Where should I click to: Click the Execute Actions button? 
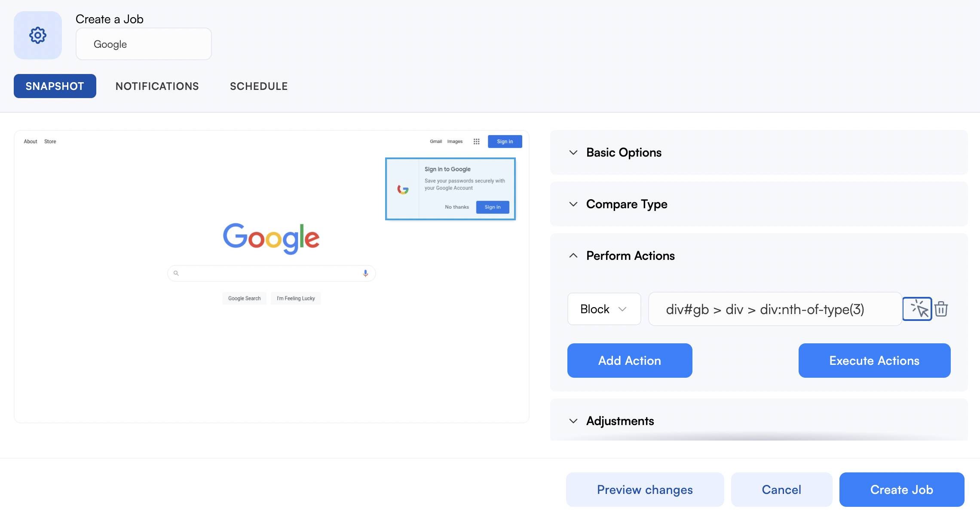click(874, 361)
